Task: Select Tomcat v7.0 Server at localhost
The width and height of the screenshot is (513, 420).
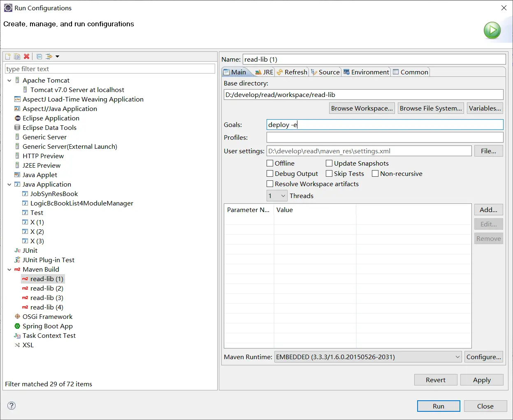Action: coord(77,90)
